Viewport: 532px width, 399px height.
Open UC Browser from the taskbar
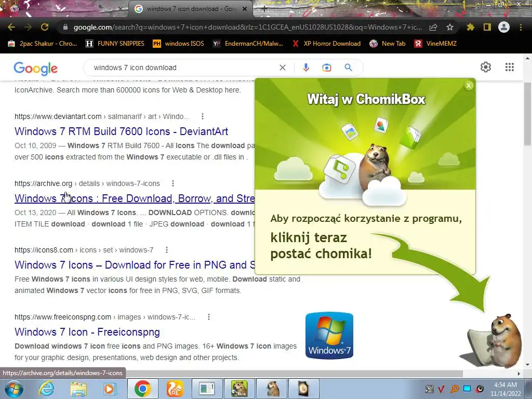click(175, 389)
